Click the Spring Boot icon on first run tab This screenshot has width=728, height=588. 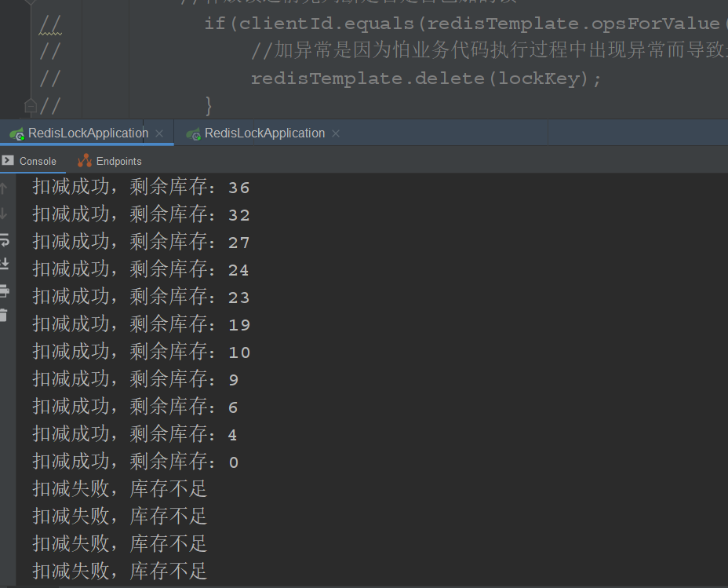(17, 134)
